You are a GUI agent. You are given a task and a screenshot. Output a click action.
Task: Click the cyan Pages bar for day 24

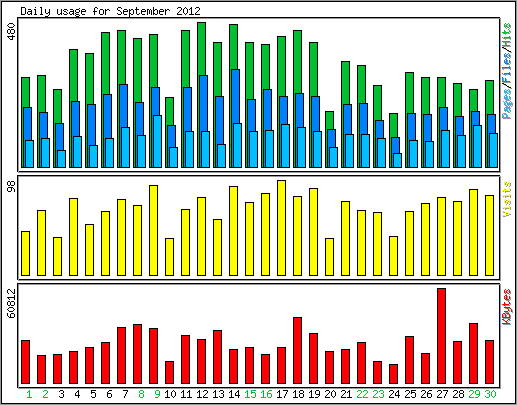[397, 160]
